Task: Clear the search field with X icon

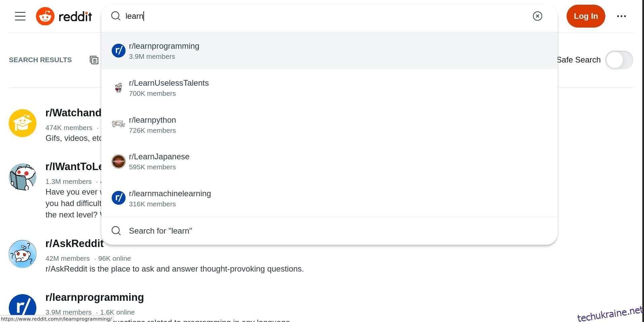Action: (x=537, y=16)
